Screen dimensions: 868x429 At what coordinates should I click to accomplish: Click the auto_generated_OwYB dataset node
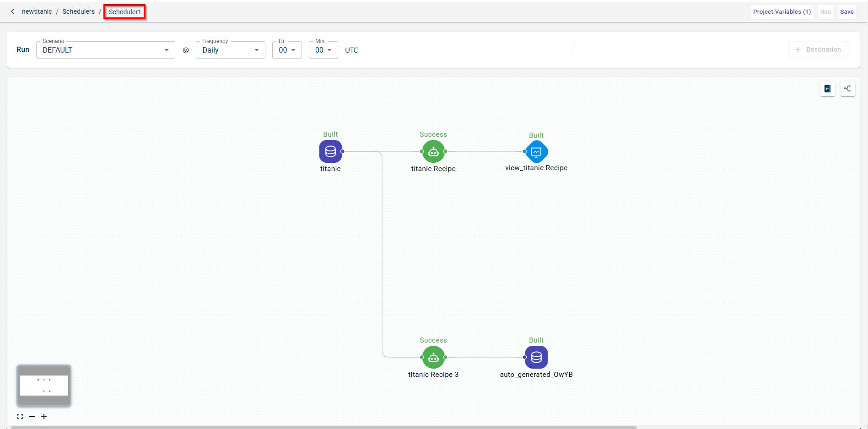(536, 357)
